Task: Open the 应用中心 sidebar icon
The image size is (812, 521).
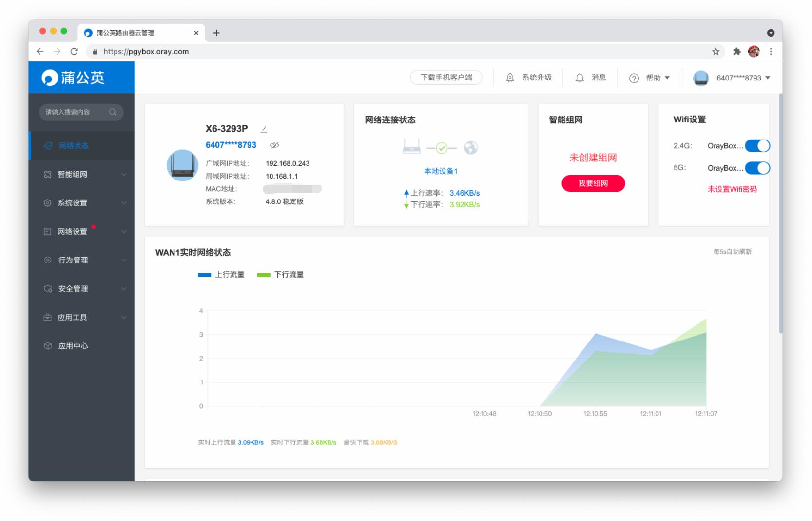Action: point(47,346)
